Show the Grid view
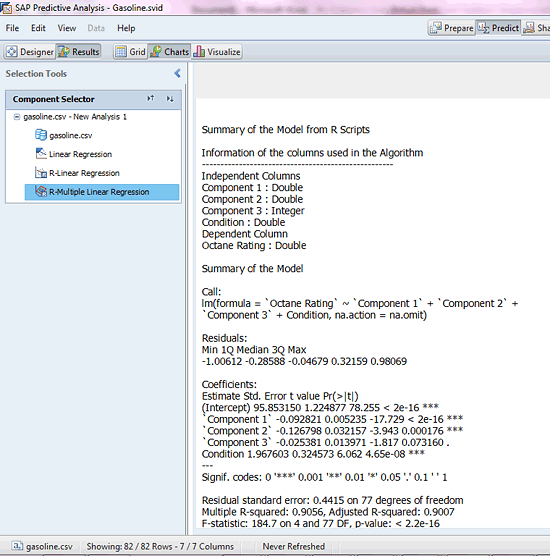Viewport: 550px width, 556px height. 130,52
